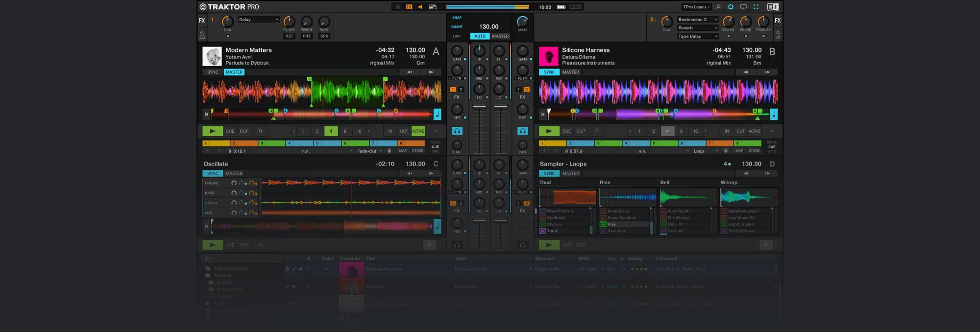Screen dimensions: 980x332
Task: Set loop IN point on Deck B
Action: (727, 131)
